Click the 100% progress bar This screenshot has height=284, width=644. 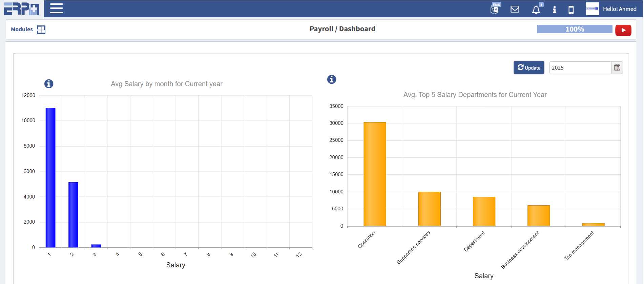[575, 29]
